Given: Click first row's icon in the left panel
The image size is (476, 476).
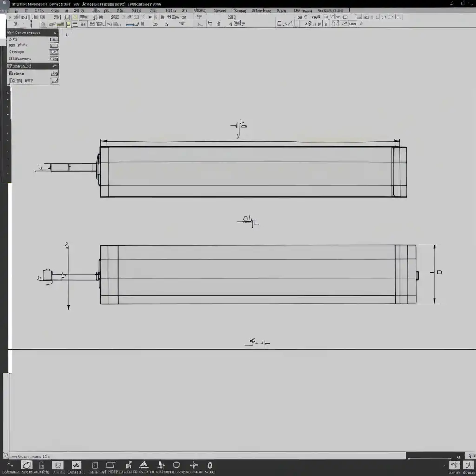Looking at the screenshot, I should 54,40.
